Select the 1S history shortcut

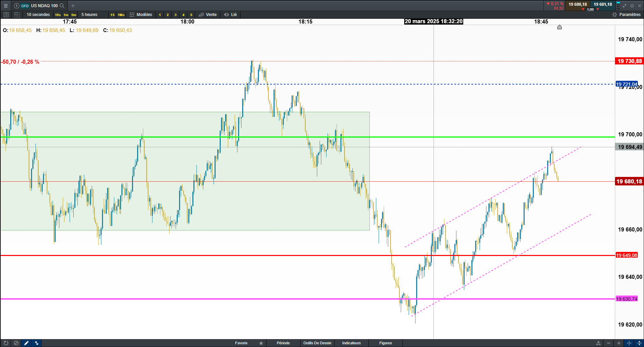112,15
